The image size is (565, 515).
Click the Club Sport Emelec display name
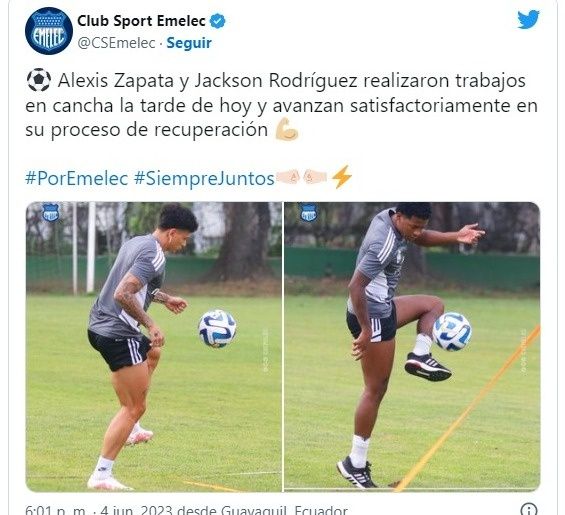click(x=142, y=21)
